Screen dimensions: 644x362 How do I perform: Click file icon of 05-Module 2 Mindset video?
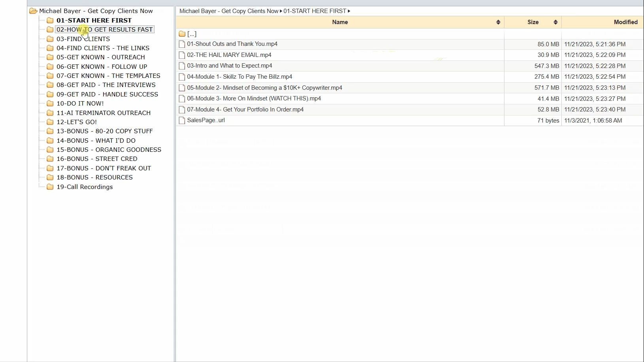(x=182, y=88)
